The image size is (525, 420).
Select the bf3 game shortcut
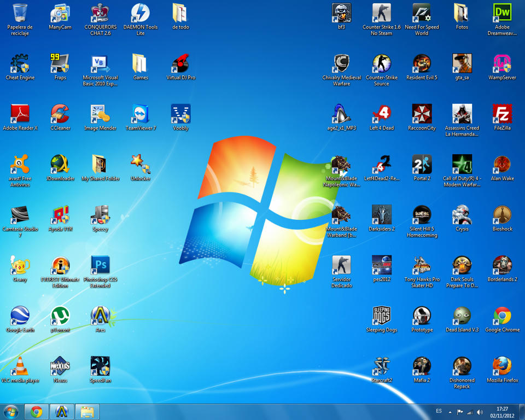click(341, 13)
